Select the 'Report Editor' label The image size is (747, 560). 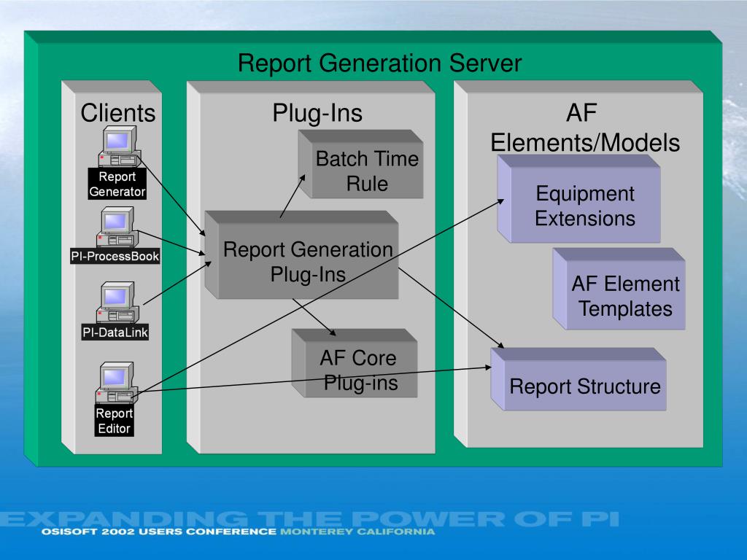coord(114,421)
